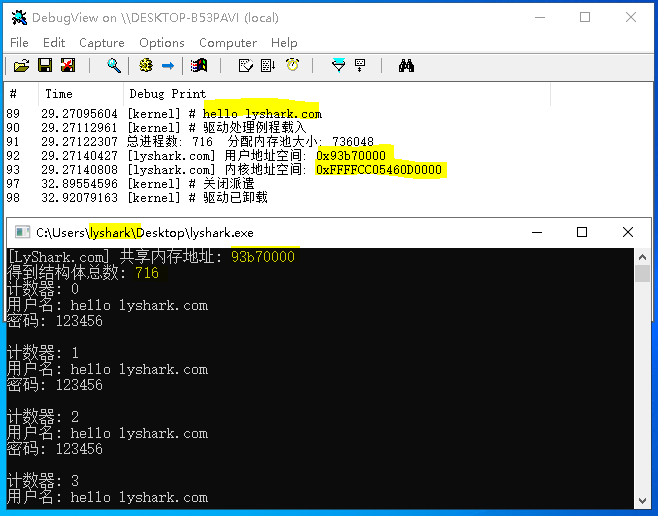Open the Options menu

tap(162, 43)
